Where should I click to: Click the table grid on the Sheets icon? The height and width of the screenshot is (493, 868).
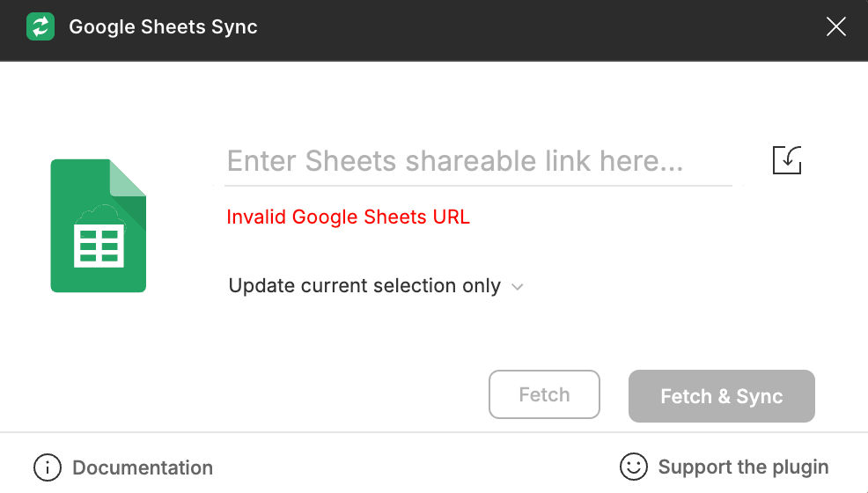pyautogui.click(x=99, y=246)
